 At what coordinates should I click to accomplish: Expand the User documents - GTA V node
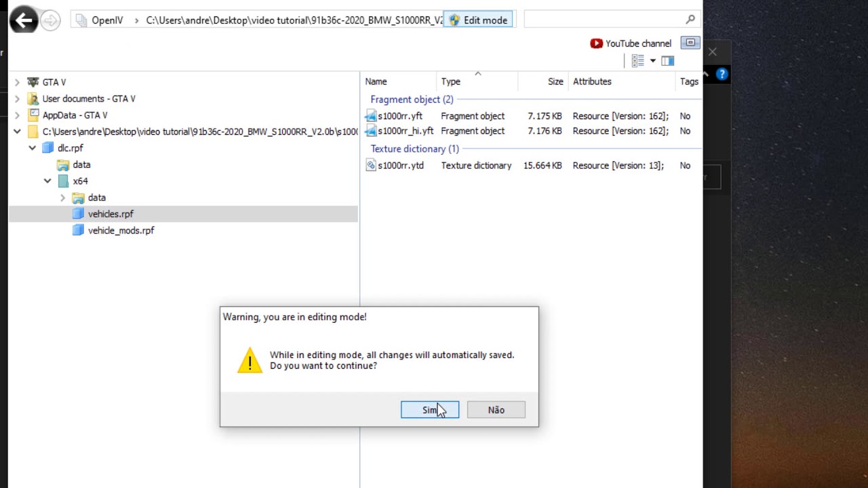(x=17, y=99)
